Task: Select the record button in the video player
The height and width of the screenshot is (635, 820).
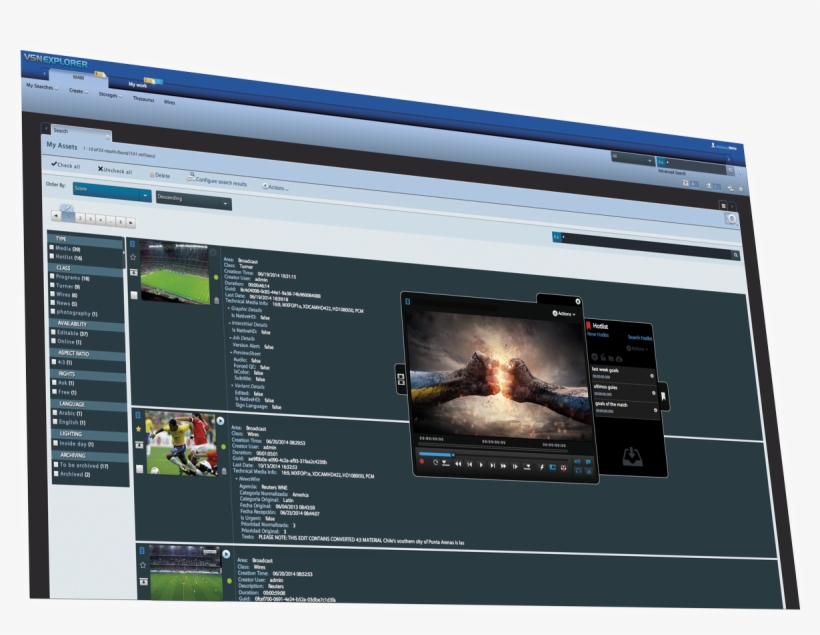Action: pos(422,461)
